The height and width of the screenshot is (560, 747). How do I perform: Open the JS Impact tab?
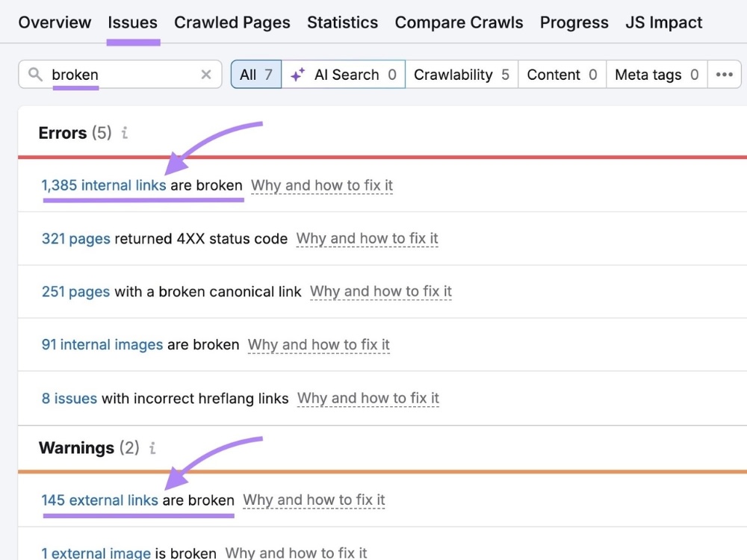pos(663,22)
